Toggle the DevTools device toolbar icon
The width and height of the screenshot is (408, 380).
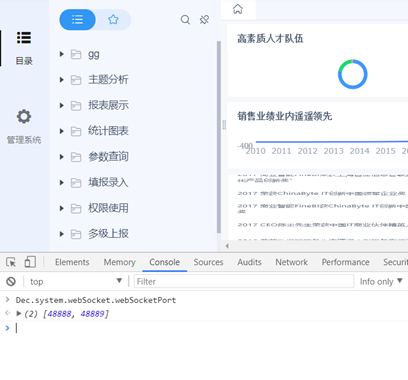pos(30,262)
